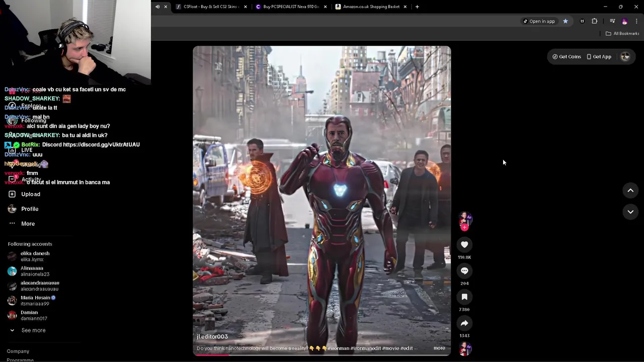644x362 pixels.
Task: Open jl.editor003 username on video
Action: pos(212,336)
